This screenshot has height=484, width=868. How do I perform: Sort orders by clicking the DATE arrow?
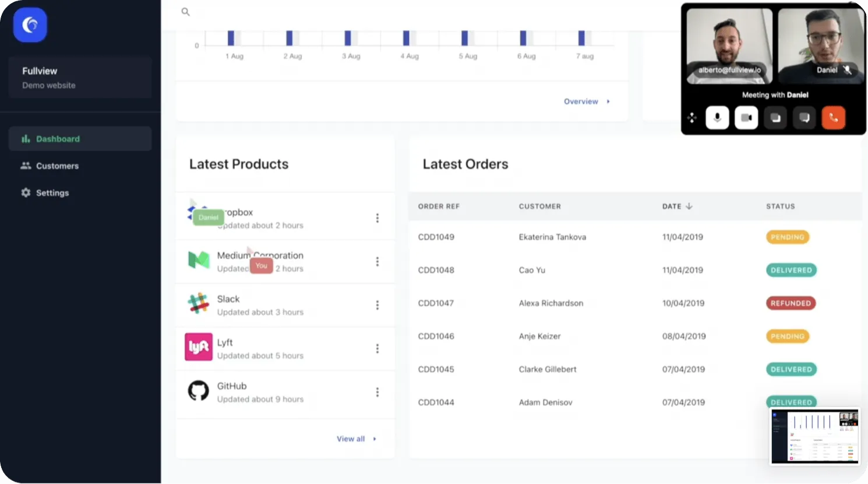(689, 206)
